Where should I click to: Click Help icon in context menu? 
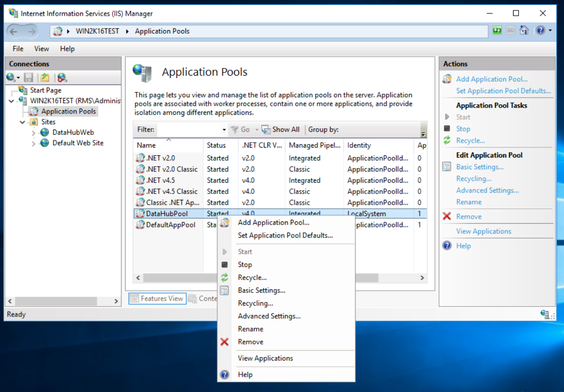(225, 374)
